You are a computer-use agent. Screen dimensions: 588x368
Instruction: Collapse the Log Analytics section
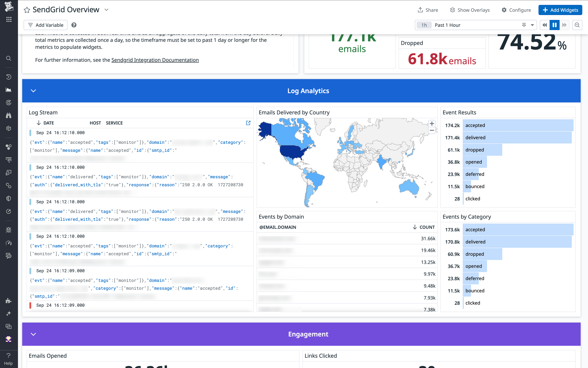tap(33, 91)
